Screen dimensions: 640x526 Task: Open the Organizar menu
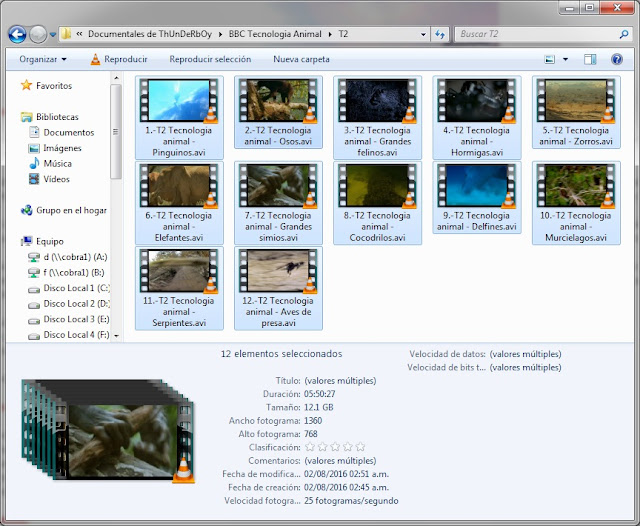42,59
